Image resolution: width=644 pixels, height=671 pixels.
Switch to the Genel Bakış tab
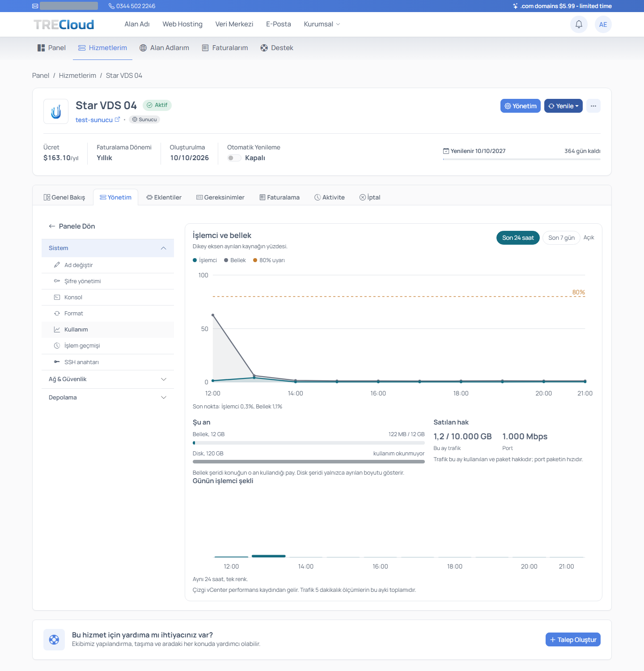click(64, 197)
